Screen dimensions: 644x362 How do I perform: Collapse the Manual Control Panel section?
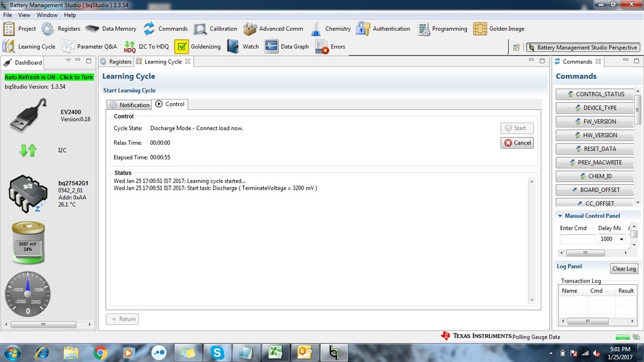(x=560, y=216)
